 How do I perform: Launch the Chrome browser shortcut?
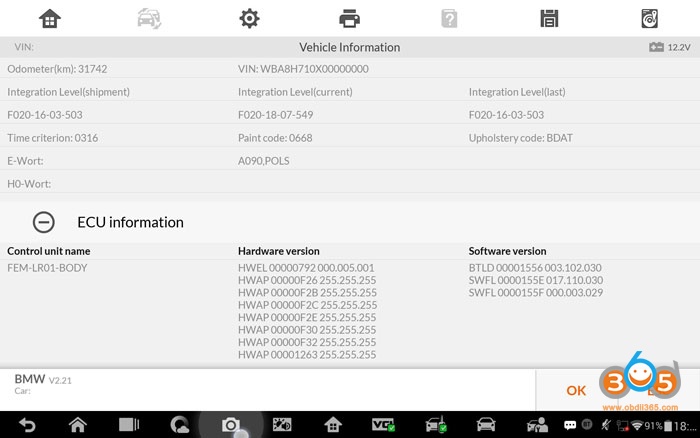179,425
